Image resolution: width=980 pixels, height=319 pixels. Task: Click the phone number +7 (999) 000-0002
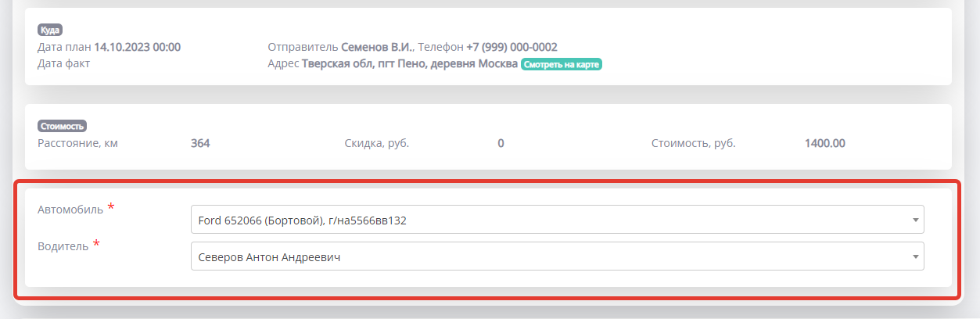pos(512,47)
